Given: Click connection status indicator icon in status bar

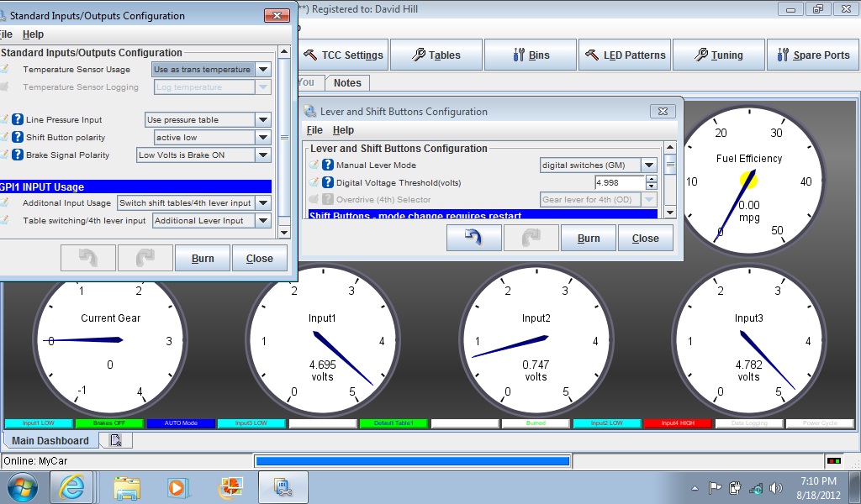Looking at the screenshot, I should pyautogui.click(x=834, y=461).
